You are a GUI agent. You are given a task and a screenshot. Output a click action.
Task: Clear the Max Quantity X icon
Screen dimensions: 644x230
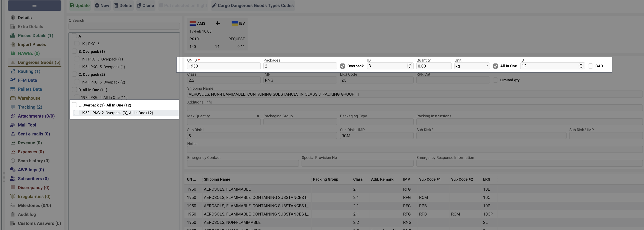tap(258, 116)
